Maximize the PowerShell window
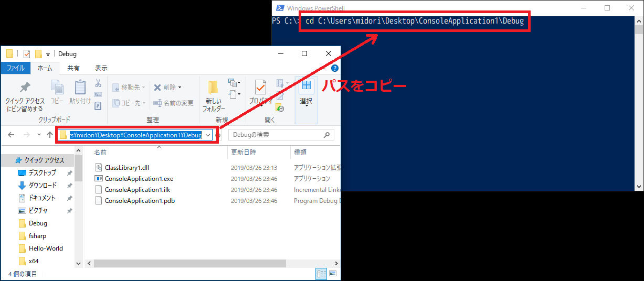The width and height of the screenshot is (644, 281). (607, 8)
